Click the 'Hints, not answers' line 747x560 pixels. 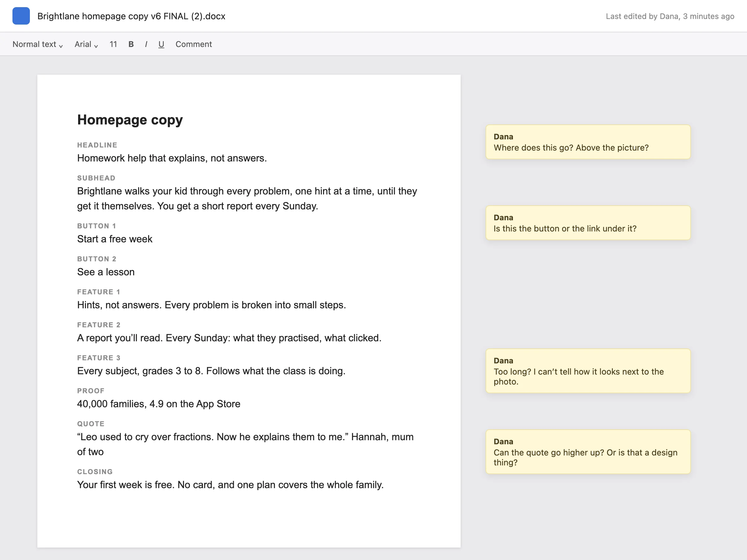click(x=211, y=305)
